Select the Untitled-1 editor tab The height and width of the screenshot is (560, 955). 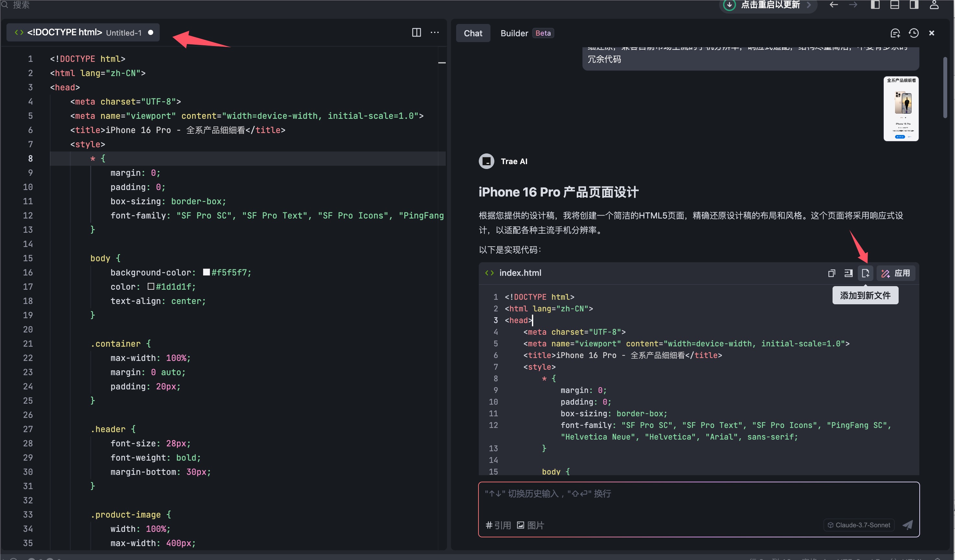tap(83, 33)
